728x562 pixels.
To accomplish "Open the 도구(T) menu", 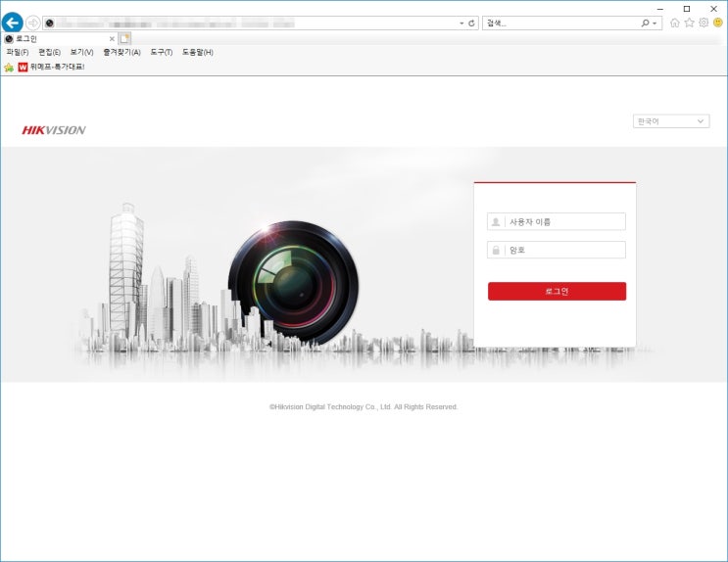I will click(x=161, y=52).
